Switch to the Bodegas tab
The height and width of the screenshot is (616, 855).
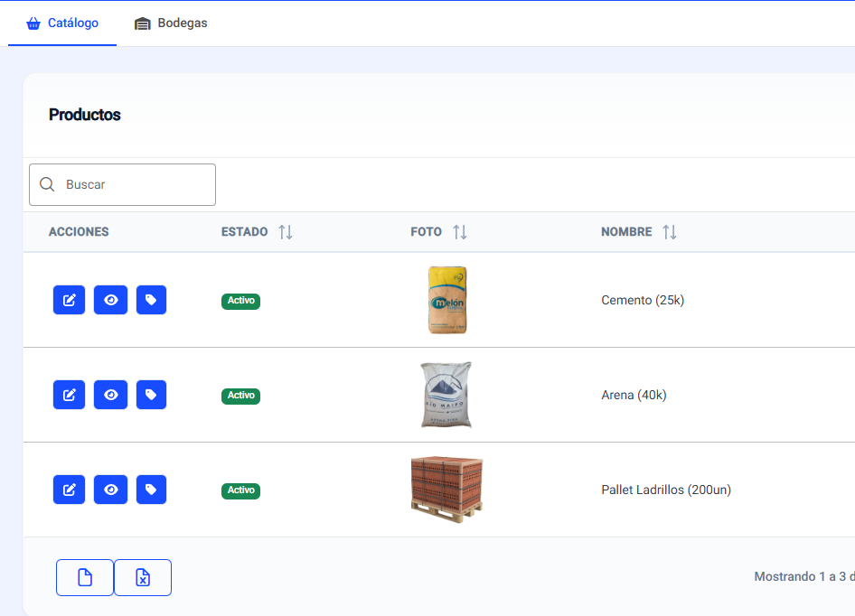[171, 23]
